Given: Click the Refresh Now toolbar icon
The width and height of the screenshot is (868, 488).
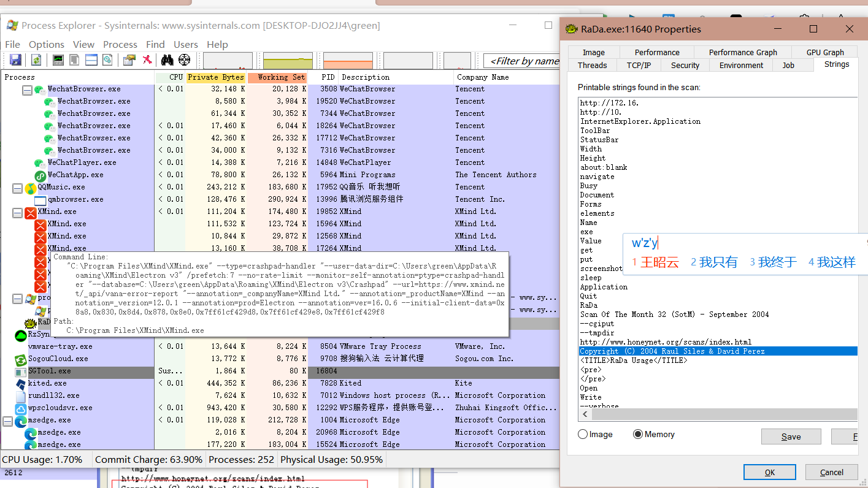Looking at the screenshot, I should point(36,59).
